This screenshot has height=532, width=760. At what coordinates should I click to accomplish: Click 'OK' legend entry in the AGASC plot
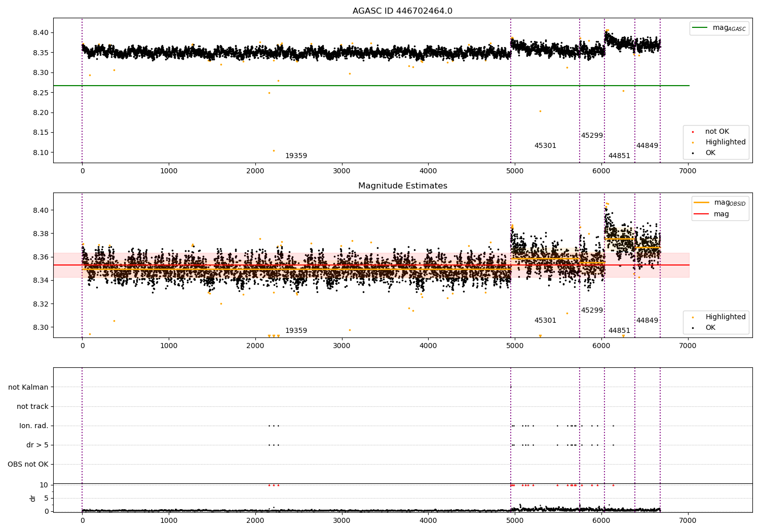(710, 153)
